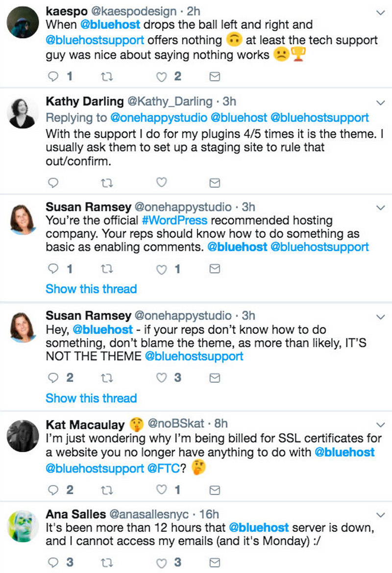Show thread under the enabling comments tweet
The height and width of the screenshot is (573, 392).
click(91, 289)
